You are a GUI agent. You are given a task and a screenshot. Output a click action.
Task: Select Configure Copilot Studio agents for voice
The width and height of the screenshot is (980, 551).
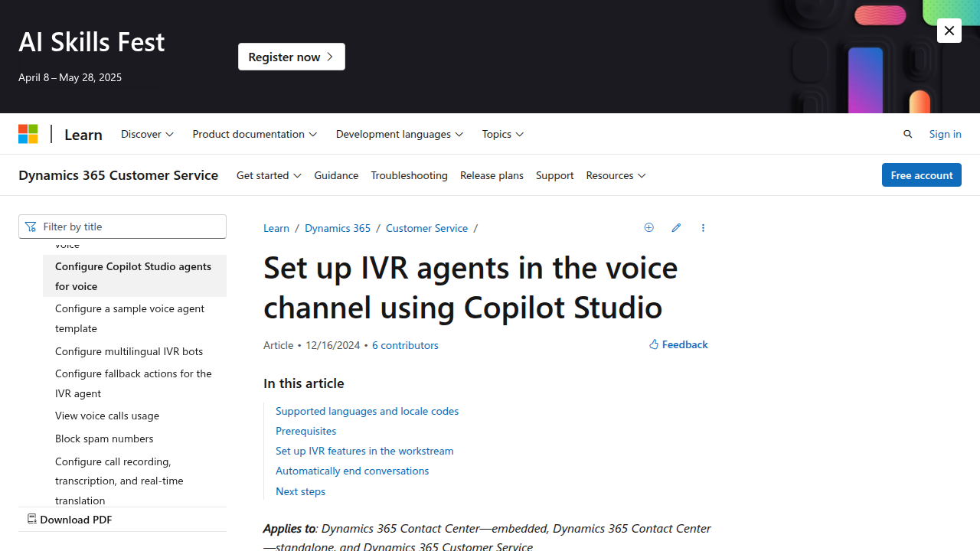pos(135,275)
